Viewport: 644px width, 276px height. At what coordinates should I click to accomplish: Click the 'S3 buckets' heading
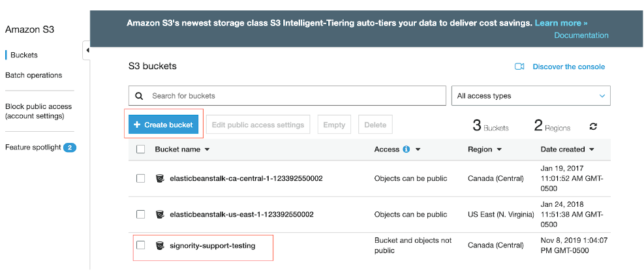[153, 66]
